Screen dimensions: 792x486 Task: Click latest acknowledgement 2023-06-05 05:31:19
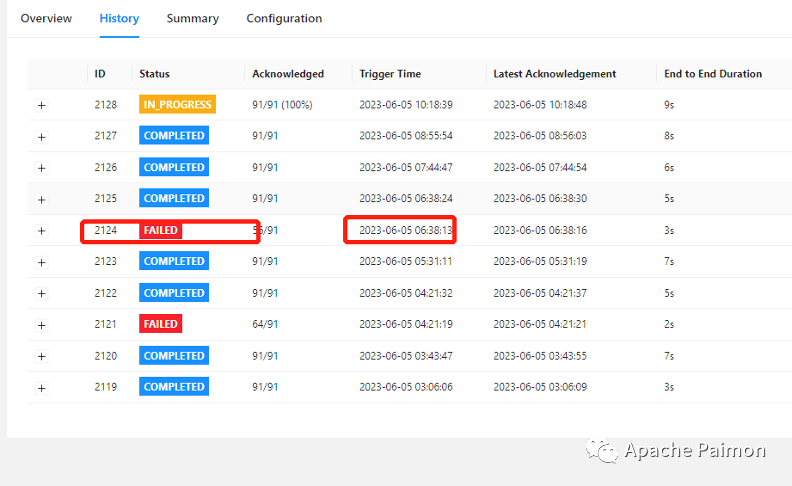tap(540, 261)
